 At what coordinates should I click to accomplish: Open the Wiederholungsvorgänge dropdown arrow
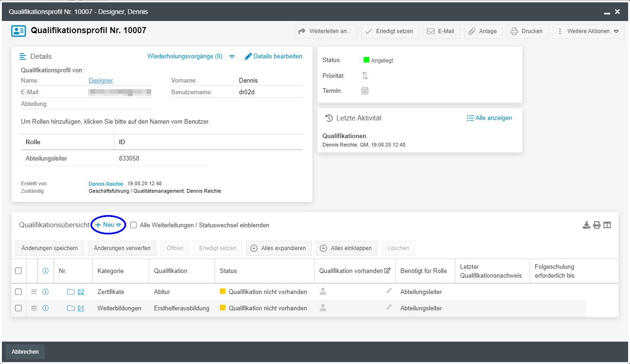(x=232, y=56)
